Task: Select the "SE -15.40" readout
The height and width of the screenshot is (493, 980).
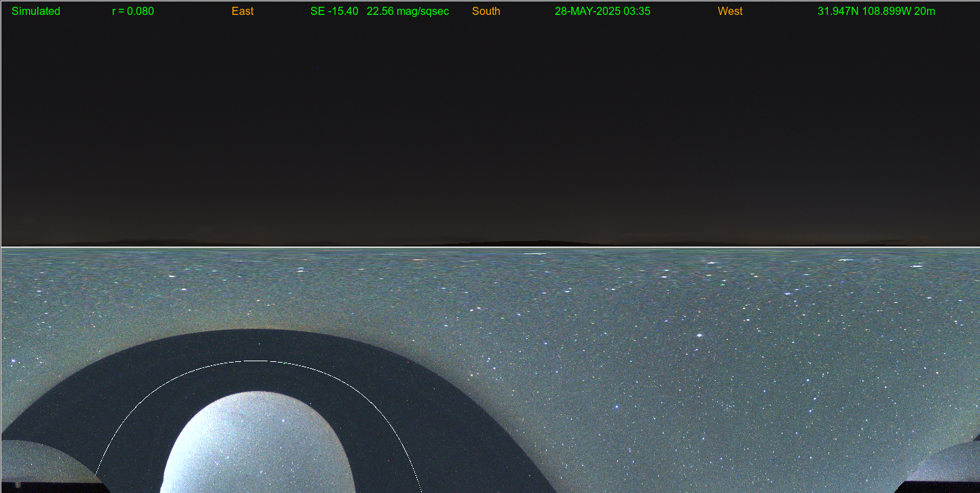Action: (334, 12)
